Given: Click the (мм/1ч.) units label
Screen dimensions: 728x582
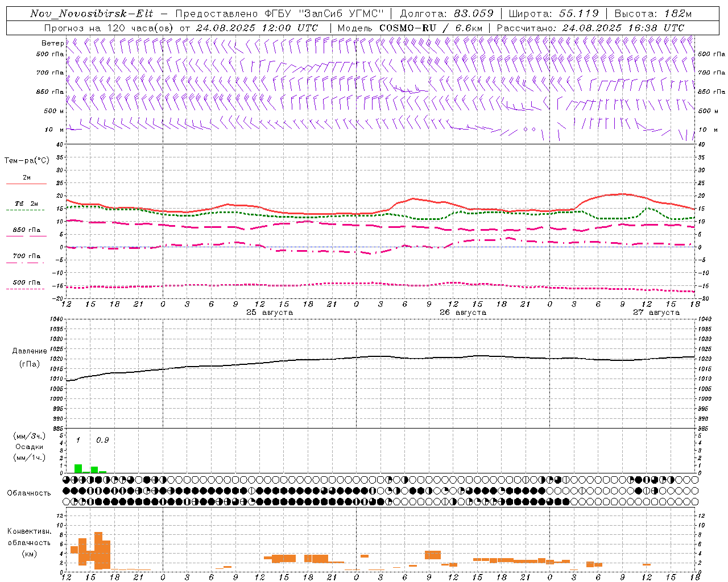Looking at the screenshot, I should pyautogui.click(x=29, y=458).
